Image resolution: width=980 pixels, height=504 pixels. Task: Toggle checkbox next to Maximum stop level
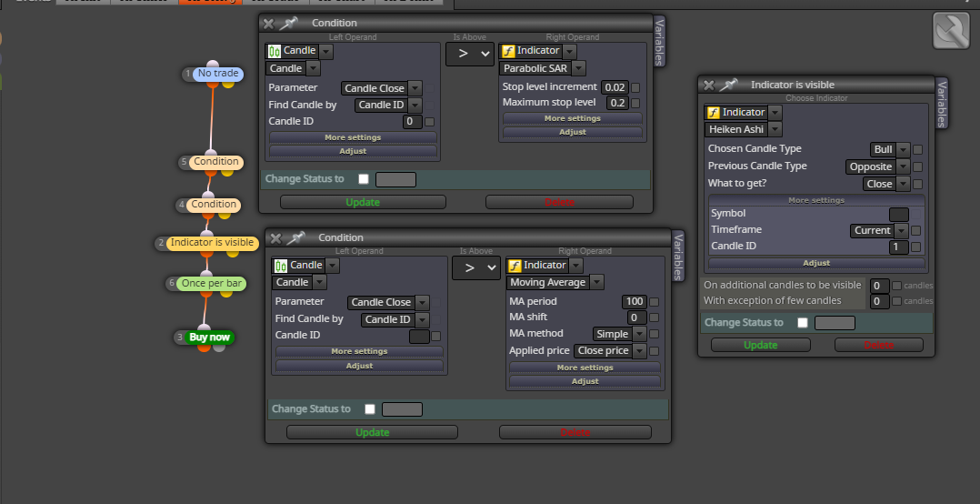tap(635, 103)
